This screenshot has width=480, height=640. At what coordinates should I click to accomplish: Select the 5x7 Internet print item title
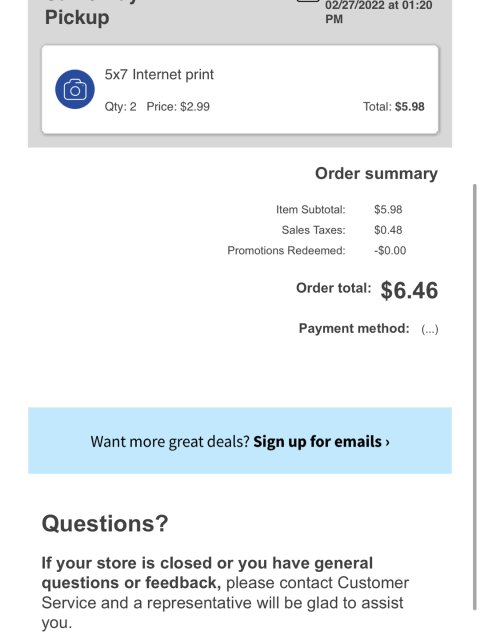159,74
